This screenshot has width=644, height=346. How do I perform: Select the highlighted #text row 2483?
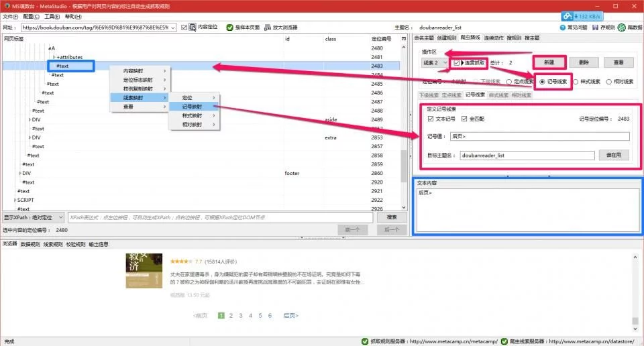(x=201, y=66)
